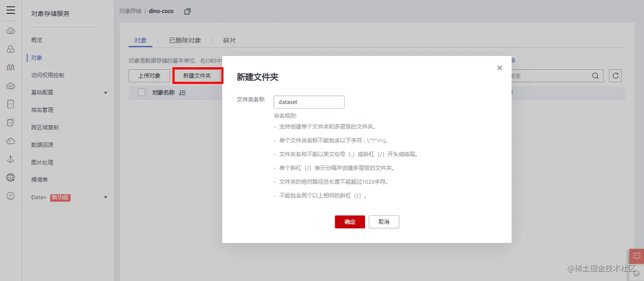
Task: Click the 新建文件夹 button
Action: pyautogui.click(x=197, y=76)
